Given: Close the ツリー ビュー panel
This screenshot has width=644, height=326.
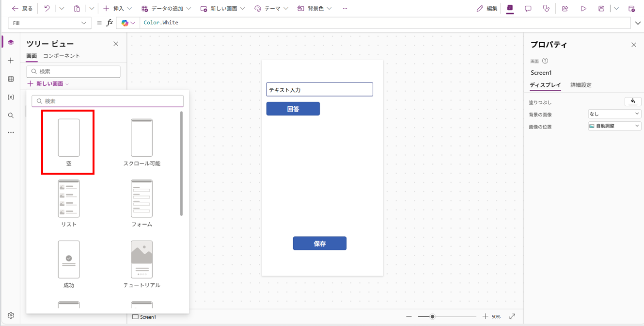Looking at the screenshot, I should 116,44.
